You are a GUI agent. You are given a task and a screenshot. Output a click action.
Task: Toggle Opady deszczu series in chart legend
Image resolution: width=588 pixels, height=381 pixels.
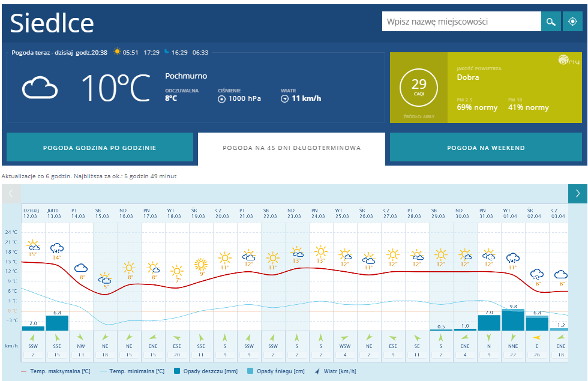pos(207,371)
